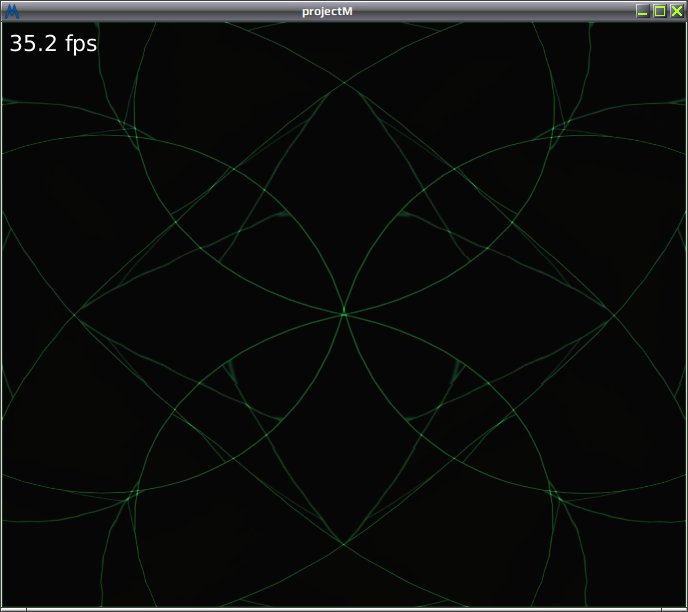Close the projectM window
Viewport: 688px width, 612px height.
pyautogui.click(x=677, y=11)
